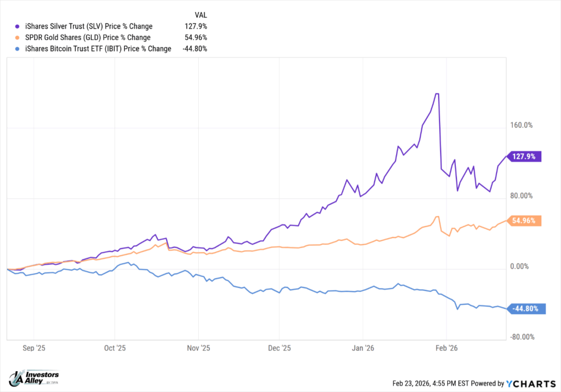Click the Feb '26 x-axis label
This screenshot has height=392, width=561.
point(446,348)
